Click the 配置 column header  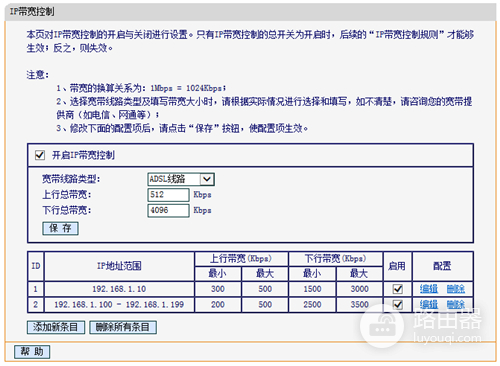[442, 266]
